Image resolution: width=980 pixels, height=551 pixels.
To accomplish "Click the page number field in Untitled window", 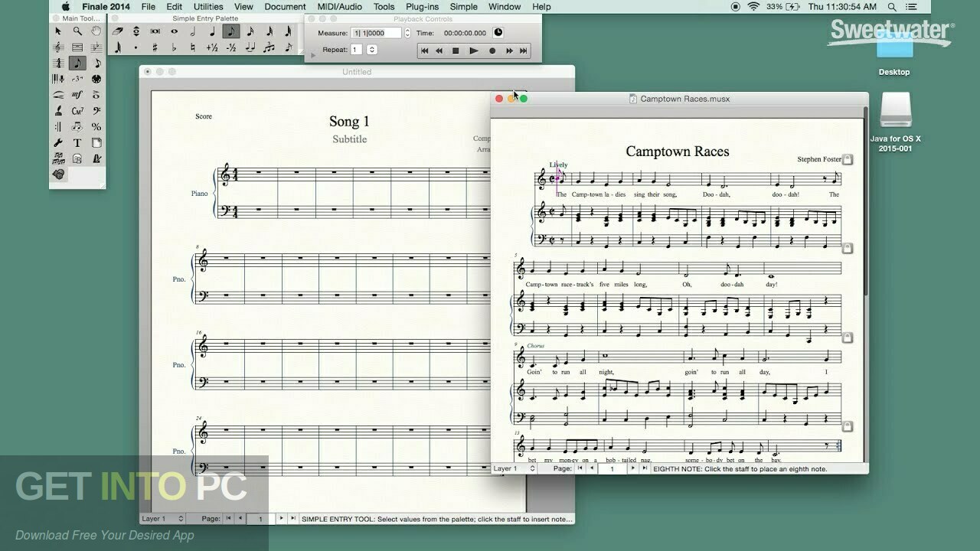I will pyautogui.click(x=260, y=518).
